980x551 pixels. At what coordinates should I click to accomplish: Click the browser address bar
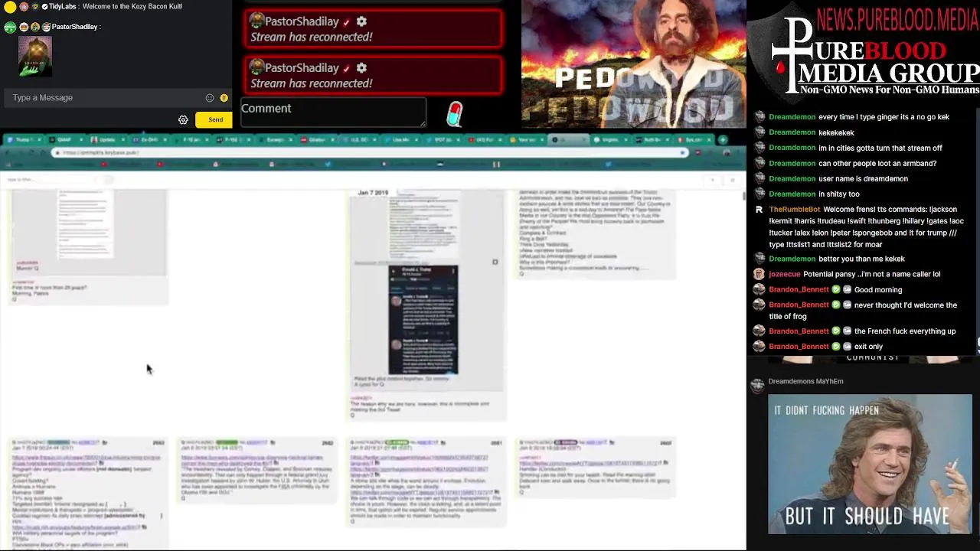click(x=371, y=152)
